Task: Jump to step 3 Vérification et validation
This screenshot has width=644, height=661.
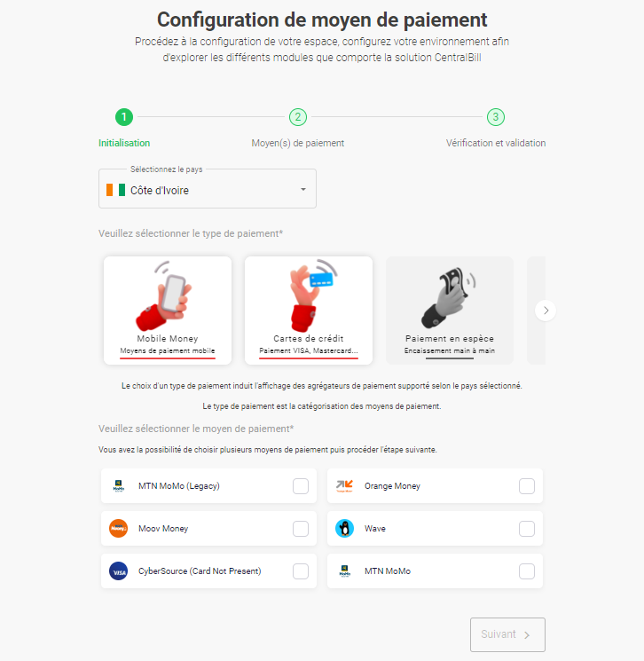Action: (x=496, y=117)
